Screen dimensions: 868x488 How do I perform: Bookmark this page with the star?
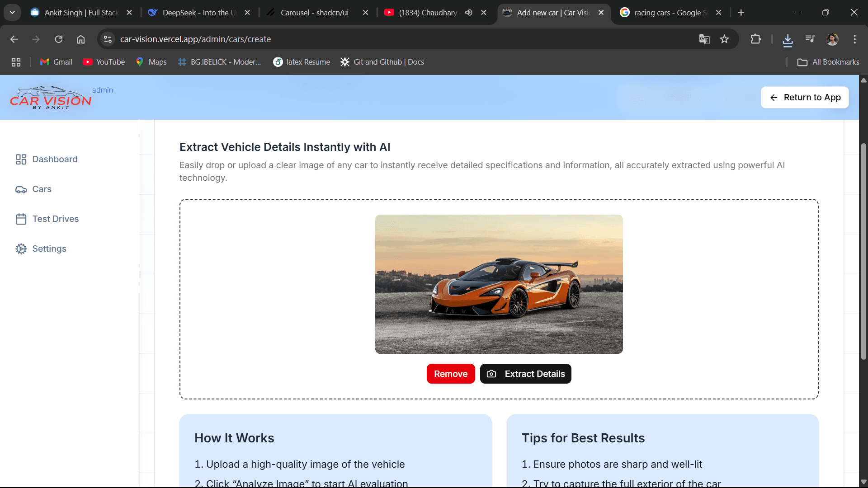(724, 39)
